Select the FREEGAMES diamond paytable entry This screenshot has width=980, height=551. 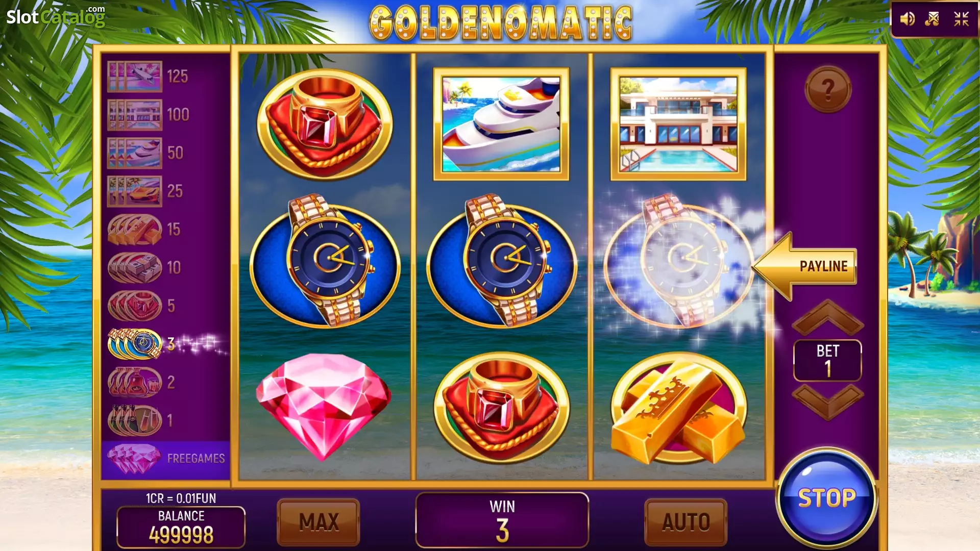166,459
